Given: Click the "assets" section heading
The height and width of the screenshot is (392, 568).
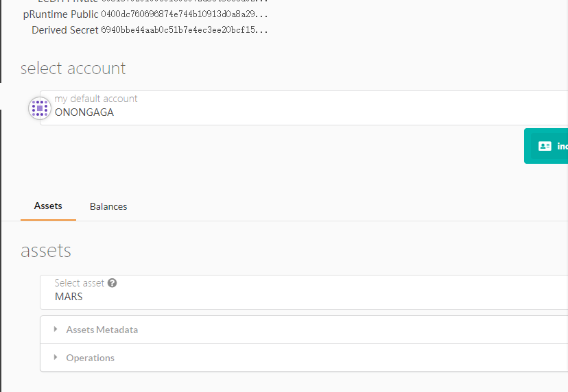Looking at the screenshot, I should [46, 251].
